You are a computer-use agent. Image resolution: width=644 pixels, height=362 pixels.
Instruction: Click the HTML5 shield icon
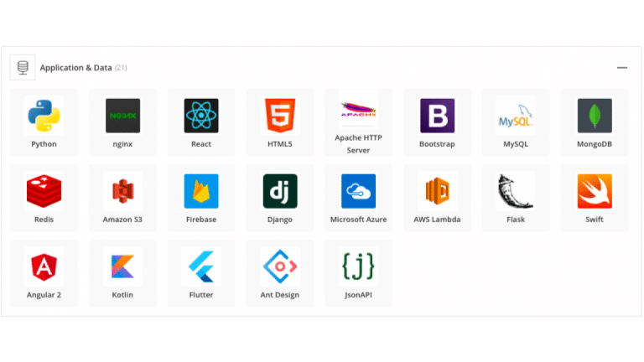point(280,116)
